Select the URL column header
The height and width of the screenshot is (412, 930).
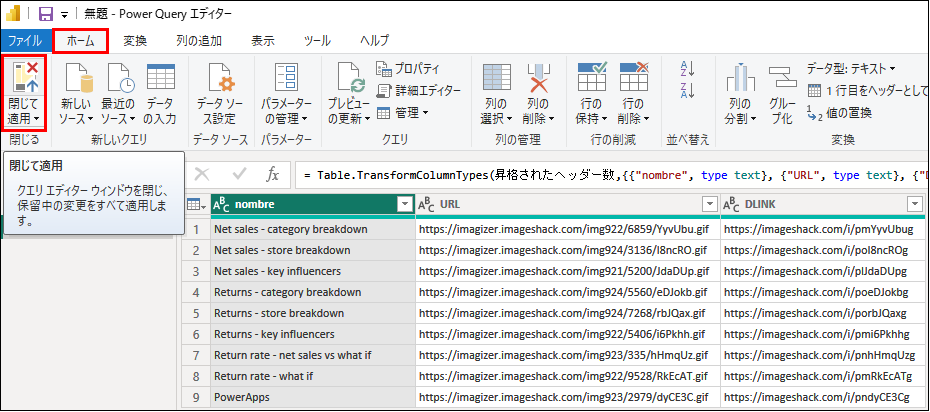568,205
